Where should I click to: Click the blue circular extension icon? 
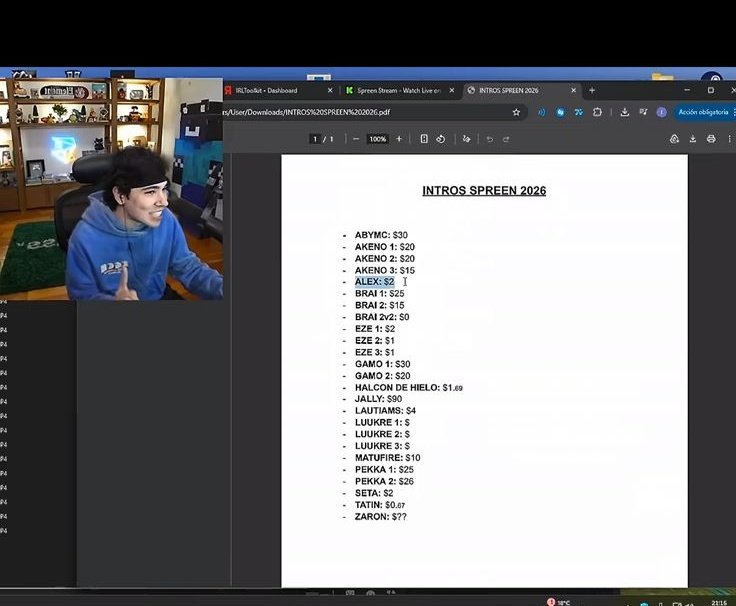tap(560, 112)
